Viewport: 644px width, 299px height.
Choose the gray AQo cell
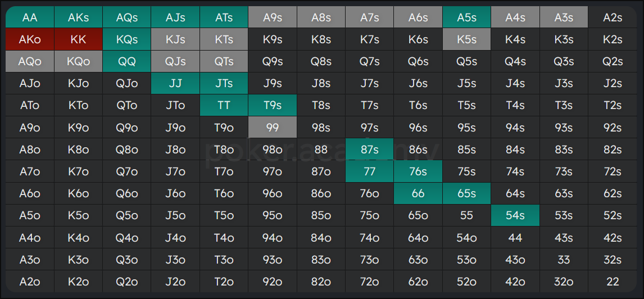coord(30,61)
